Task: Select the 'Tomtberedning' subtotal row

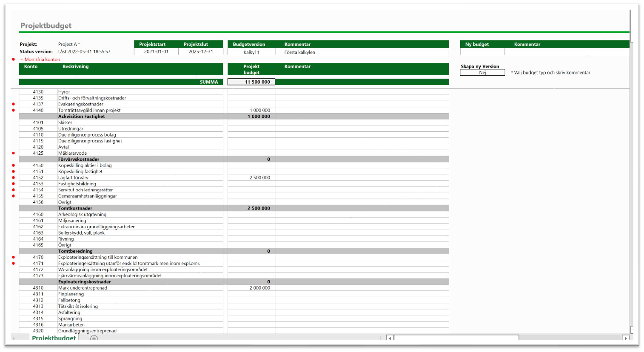Action: [234, 251]
